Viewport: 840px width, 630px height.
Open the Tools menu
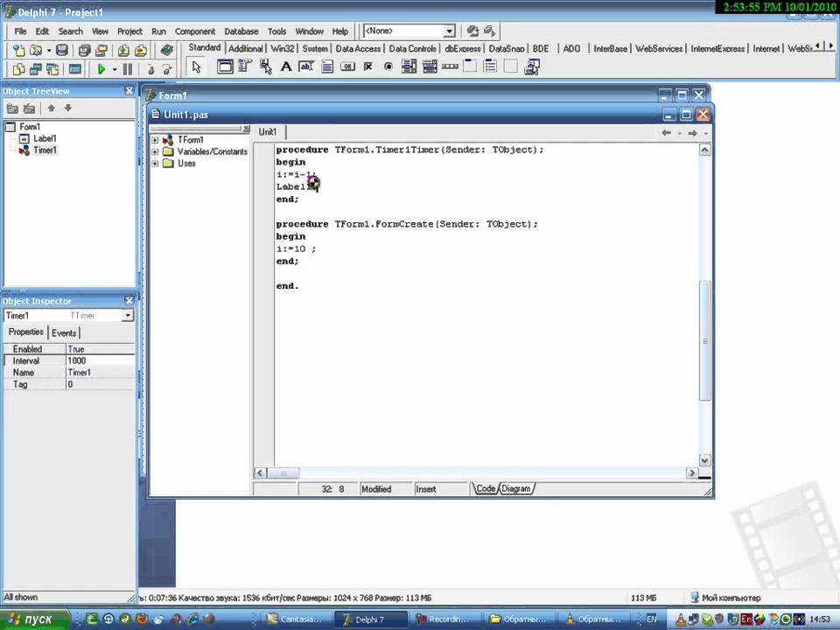click(x=277, y=31)
